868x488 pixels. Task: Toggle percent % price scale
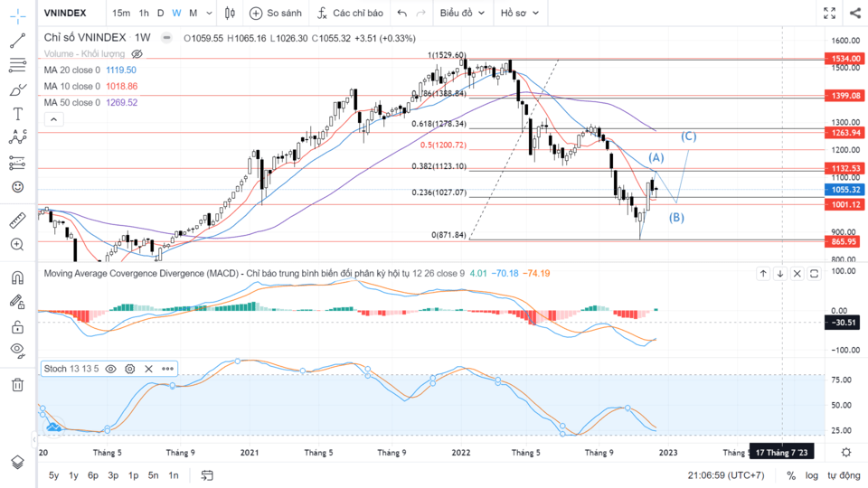(x=791, y=476)
